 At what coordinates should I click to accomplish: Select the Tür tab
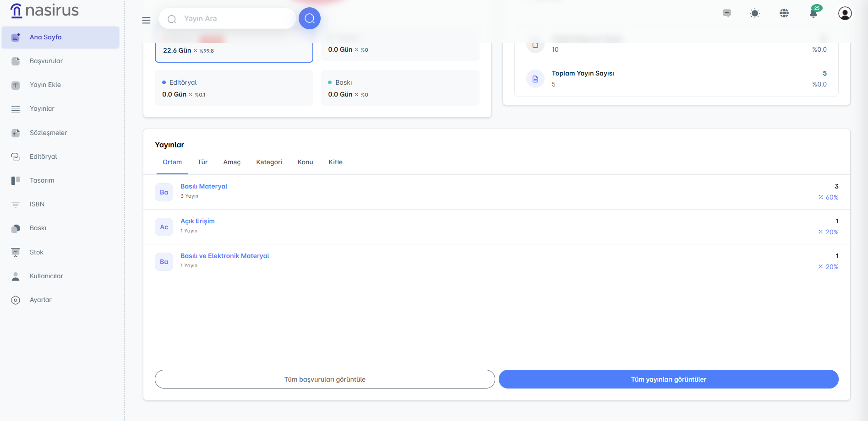pos(202,162)
